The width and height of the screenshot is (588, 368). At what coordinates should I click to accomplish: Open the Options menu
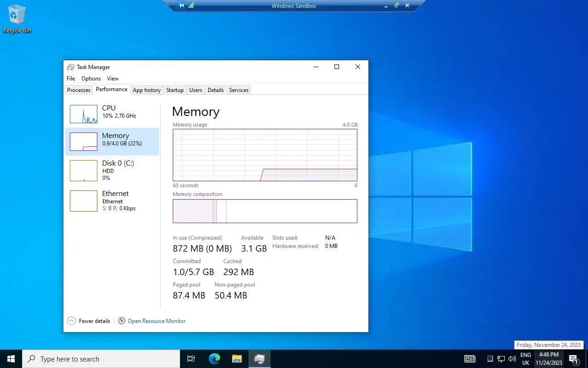[x=91, y=79]
